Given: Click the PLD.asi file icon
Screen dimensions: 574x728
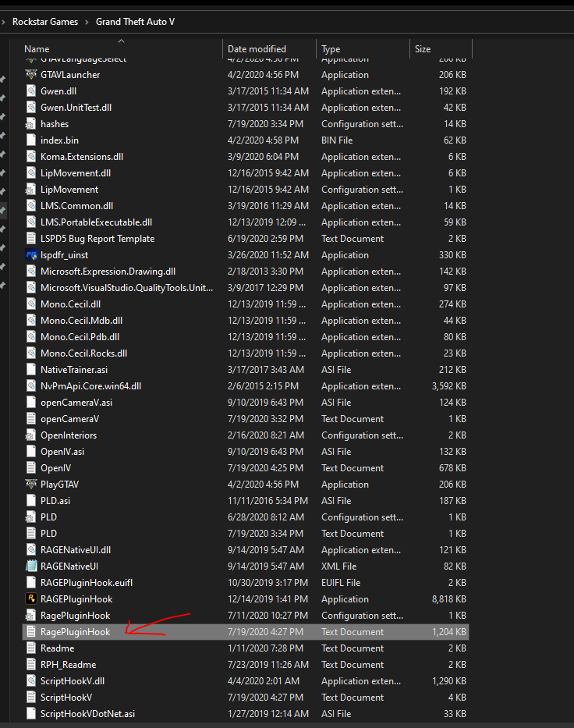Looking at the screenshot, I should tap(31, 500).
